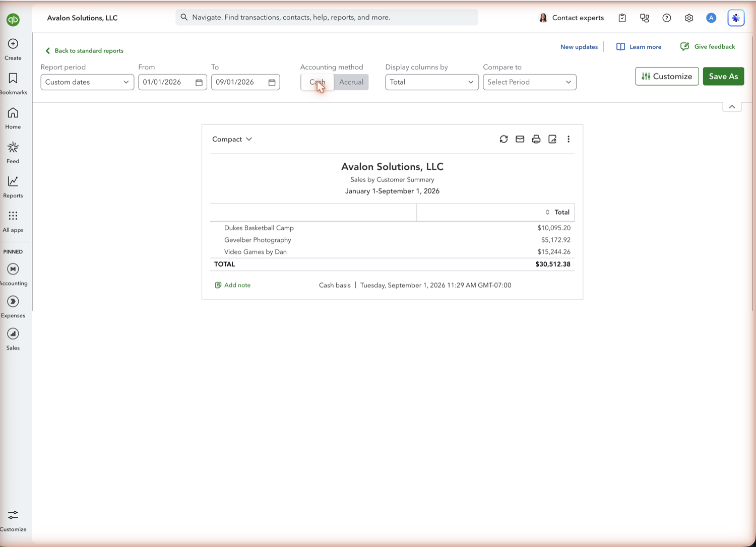Open the account avatar A
756x547 pixels.
(711, 18)
